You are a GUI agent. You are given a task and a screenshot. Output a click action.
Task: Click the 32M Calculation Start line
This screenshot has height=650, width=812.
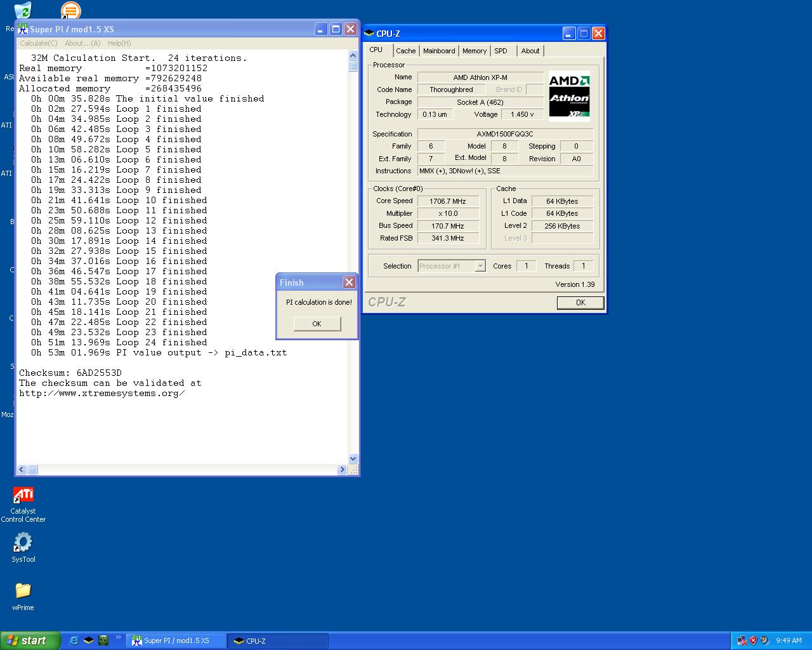[x=139, y=58]
